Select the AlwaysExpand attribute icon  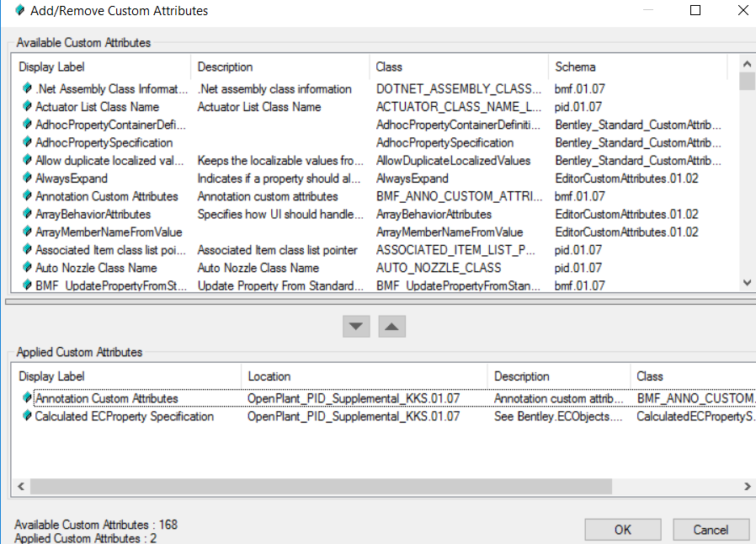(x=27, y=178)
